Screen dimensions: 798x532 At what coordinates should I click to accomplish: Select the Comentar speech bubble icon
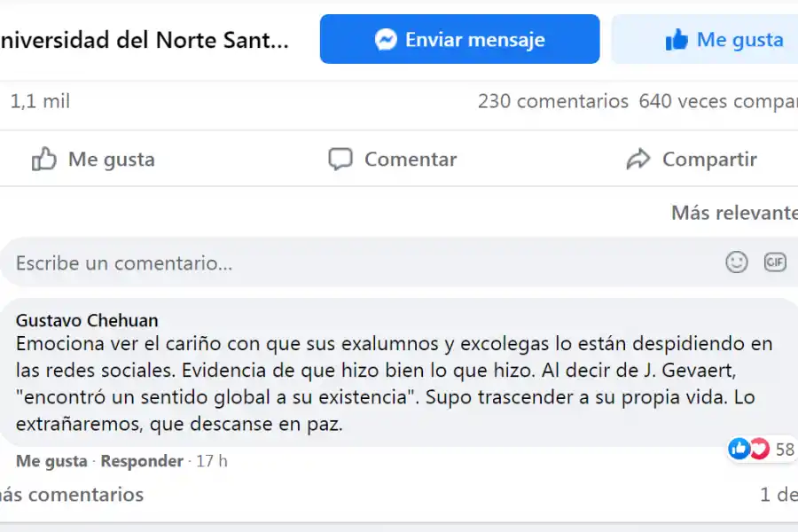click(x=340, y=159)
